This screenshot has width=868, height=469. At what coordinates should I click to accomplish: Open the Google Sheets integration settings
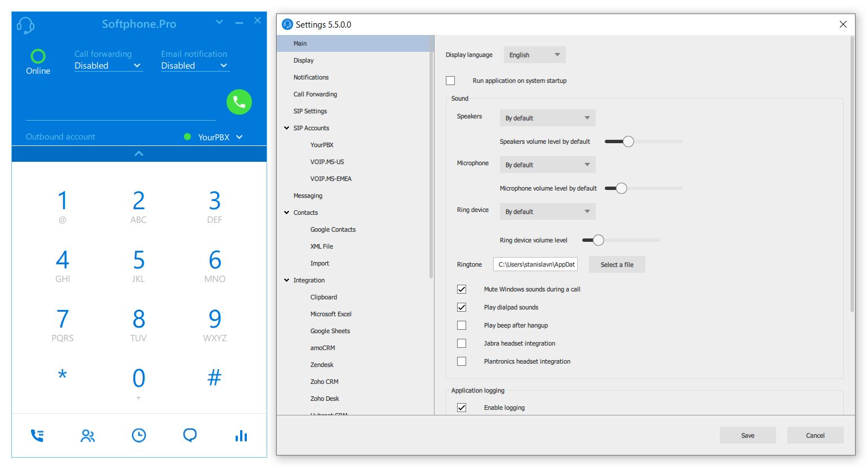coord(330,330)
